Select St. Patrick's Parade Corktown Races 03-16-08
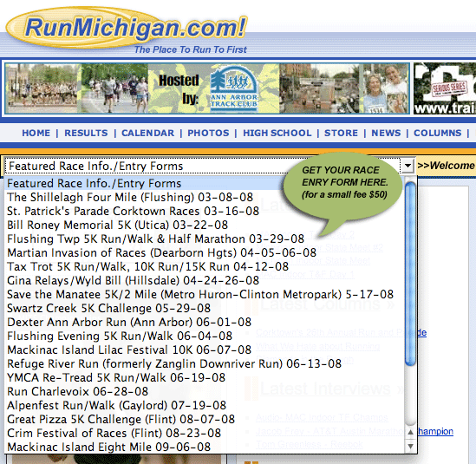The image size is (476, 464). pyautogui.click(x=204, y=211)
